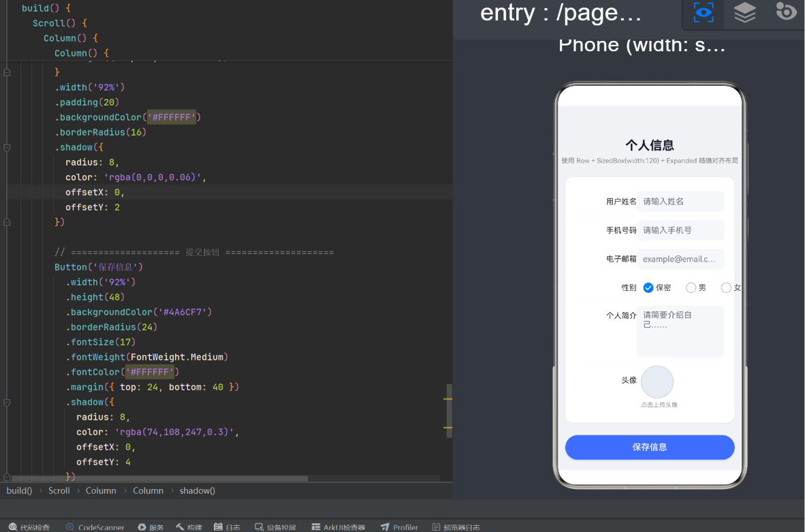Jump to the sticky 'Scroll() {' line

[x=59, y=23]
